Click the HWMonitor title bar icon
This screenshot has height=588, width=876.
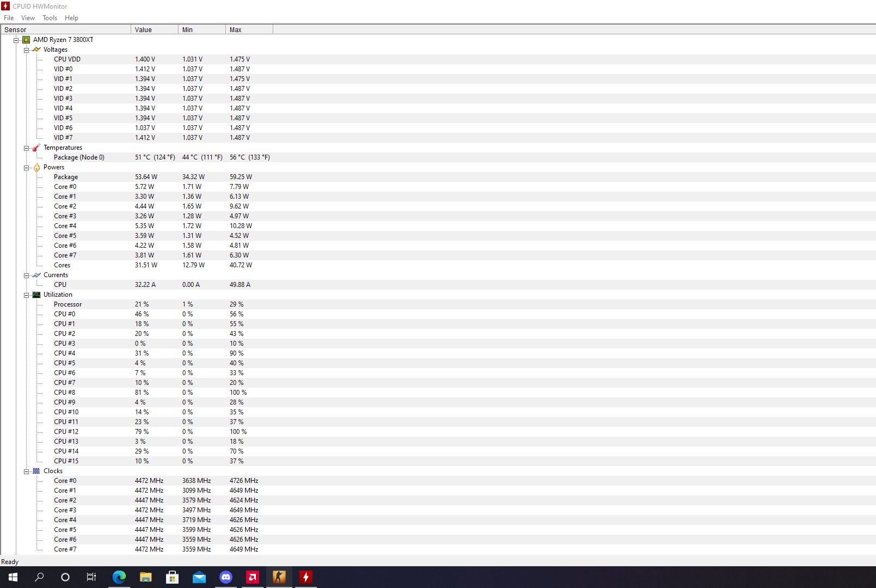[5, 6]
